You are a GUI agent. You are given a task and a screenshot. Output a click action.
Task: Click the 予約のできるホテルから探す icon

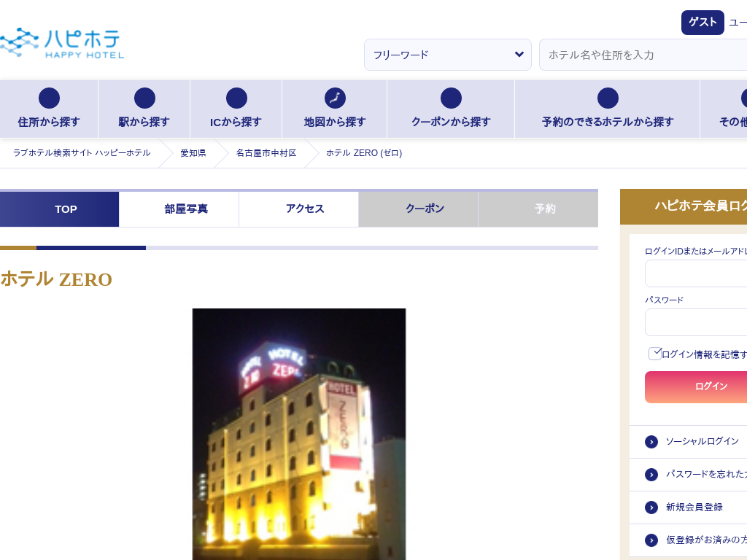point(608,98)
